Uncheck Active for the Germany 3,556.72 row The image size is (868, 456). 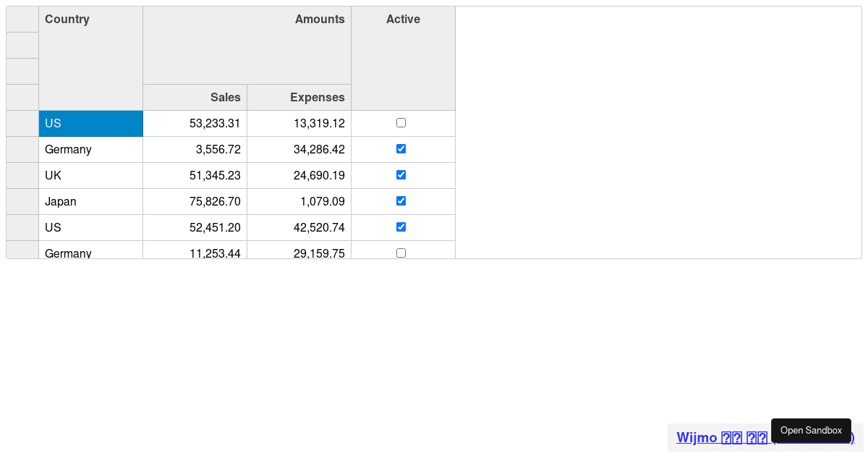[x=401, y=149]
